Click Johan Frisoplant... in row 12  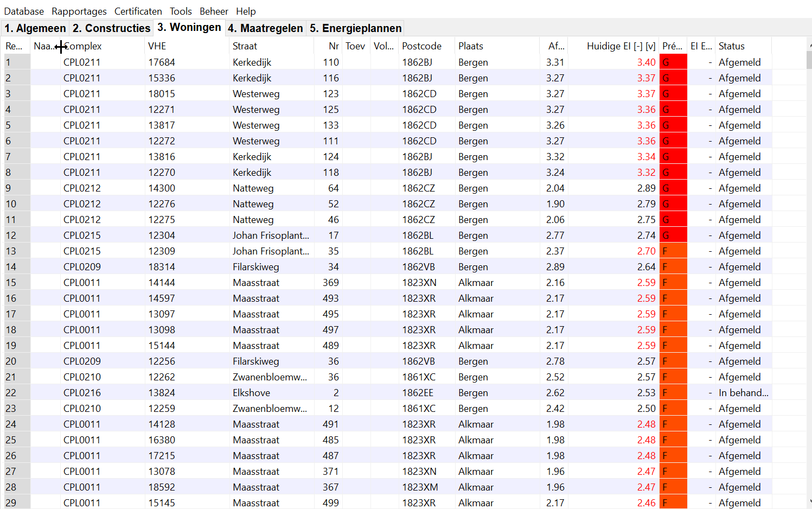click(x=271, y=235)
